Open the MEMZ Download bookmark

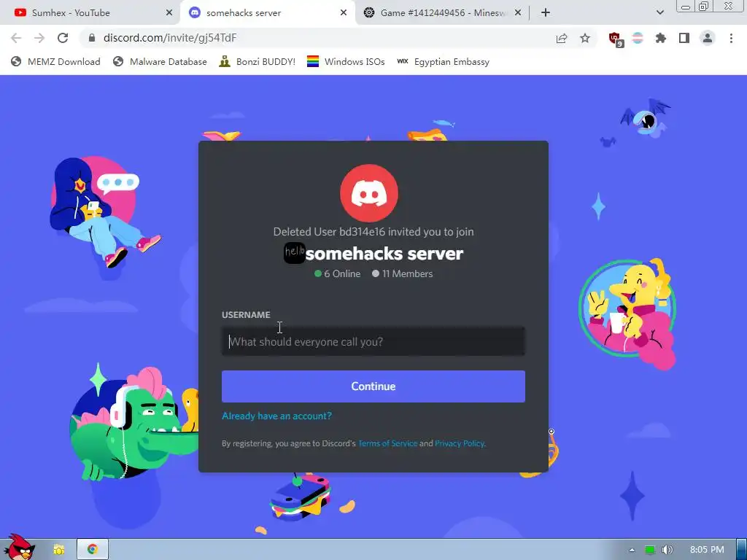(x=55, y=61)
